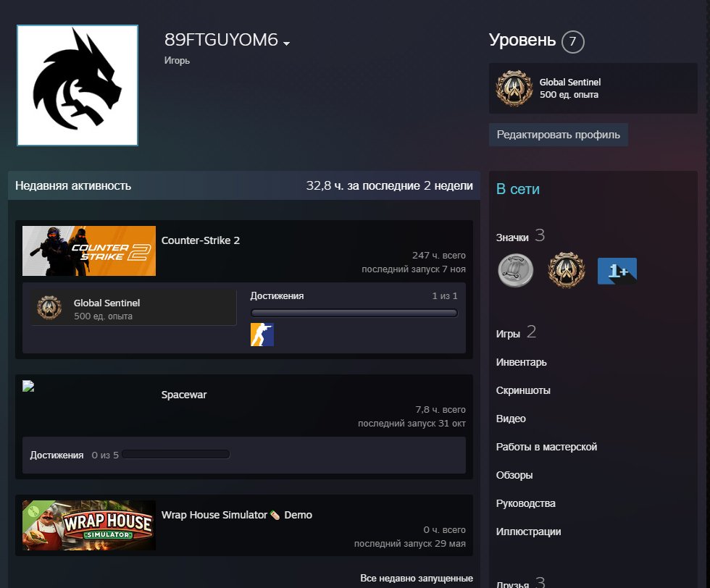Click the silver badge in the Значки row

[515, 270]
